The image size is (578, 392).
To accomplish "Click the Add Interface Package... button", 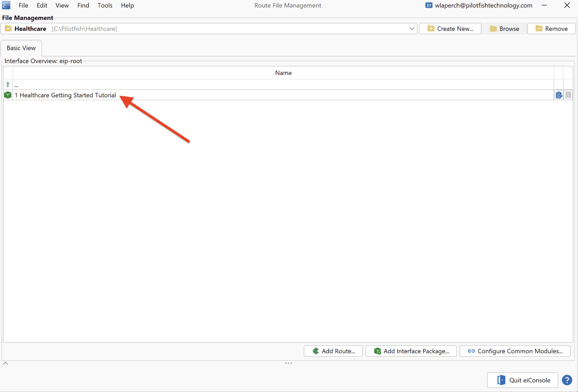I will (411, 351).
